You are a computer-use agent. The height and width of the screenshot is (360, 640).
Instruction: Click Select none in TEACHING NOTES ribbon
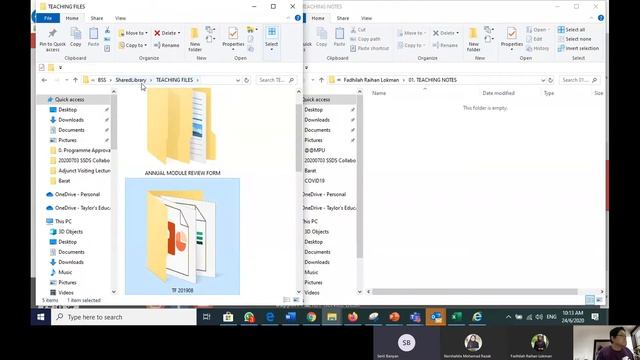point(574,39)
